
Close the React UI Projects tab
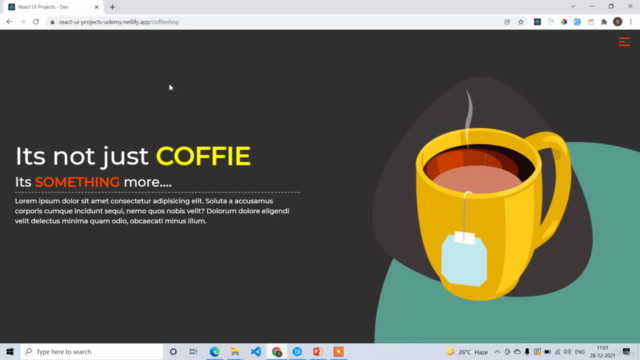(x=97, y=7)
